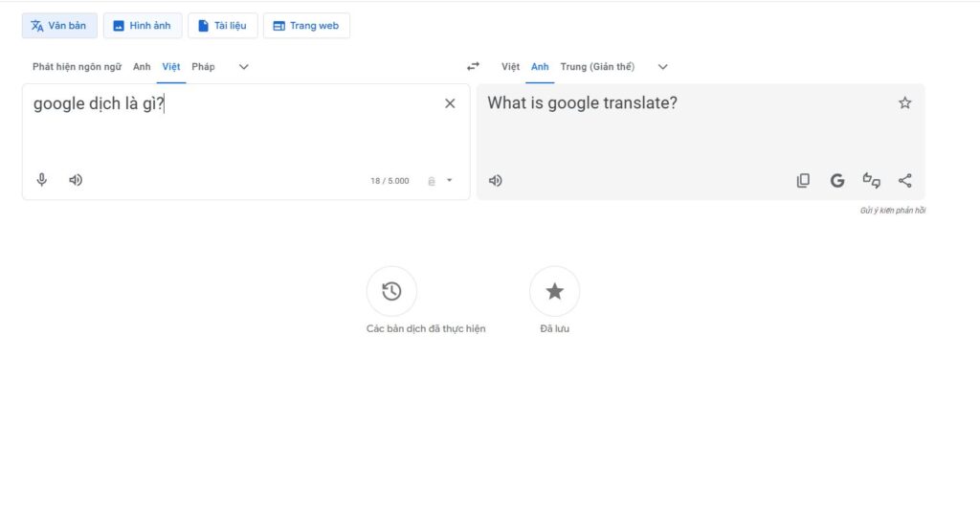Click the translated text 'What is google translate?'

[583, 103]
